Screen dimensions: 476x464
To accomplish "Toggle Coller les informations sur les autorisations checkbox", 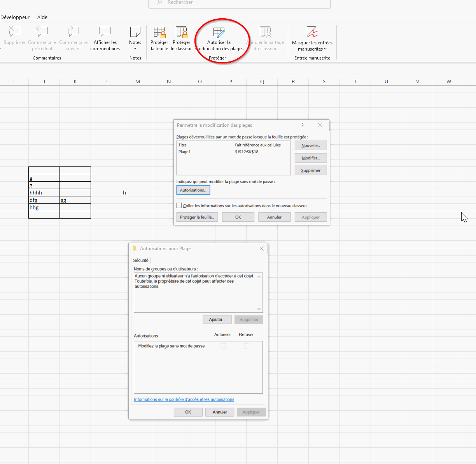I will pos(179,205).
